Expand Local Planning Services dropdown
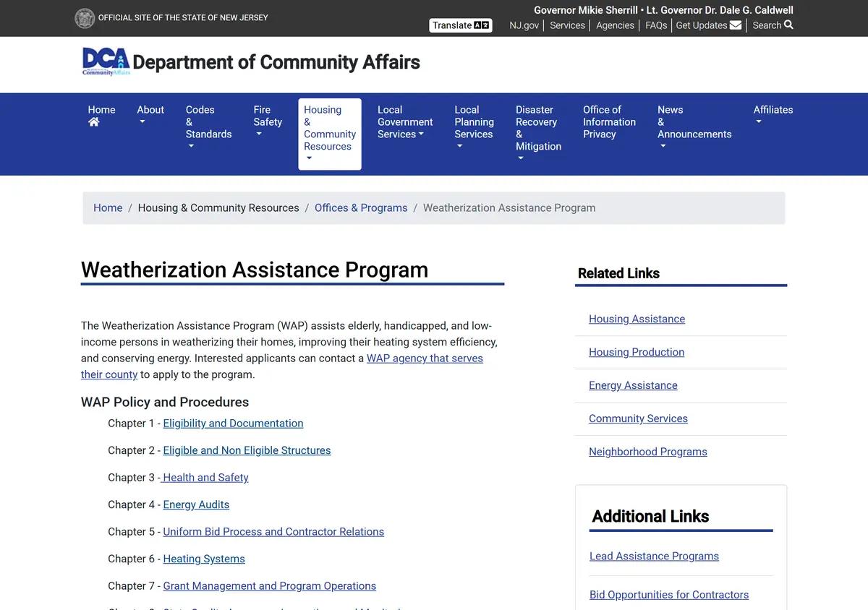The width and height of the screenshot is (868, 610). point(459,147)
